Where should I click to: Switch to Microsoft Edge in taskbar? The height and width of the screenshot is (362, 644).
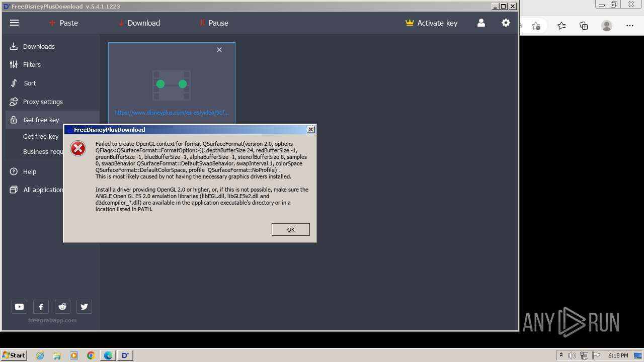(108, 355)
